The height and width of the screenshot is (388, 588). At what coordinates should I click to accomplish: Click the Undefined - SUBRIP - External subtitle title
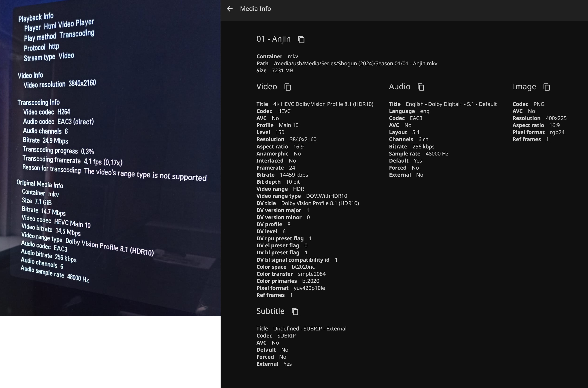[309, 329]
